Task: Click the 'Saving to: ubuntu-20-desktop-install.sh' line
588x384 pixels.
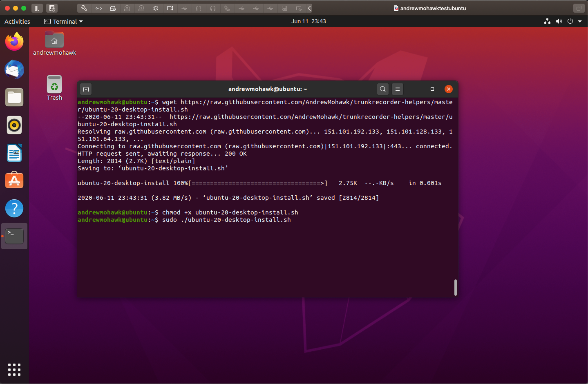Action: click(153, 168)
